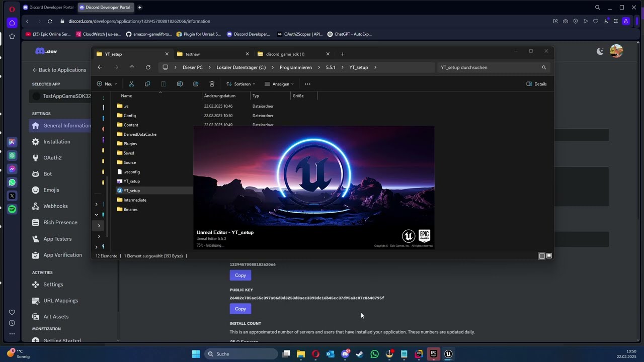Copy the Public Key
This screenshot has width=644, height=362.
tap(240, 309)
